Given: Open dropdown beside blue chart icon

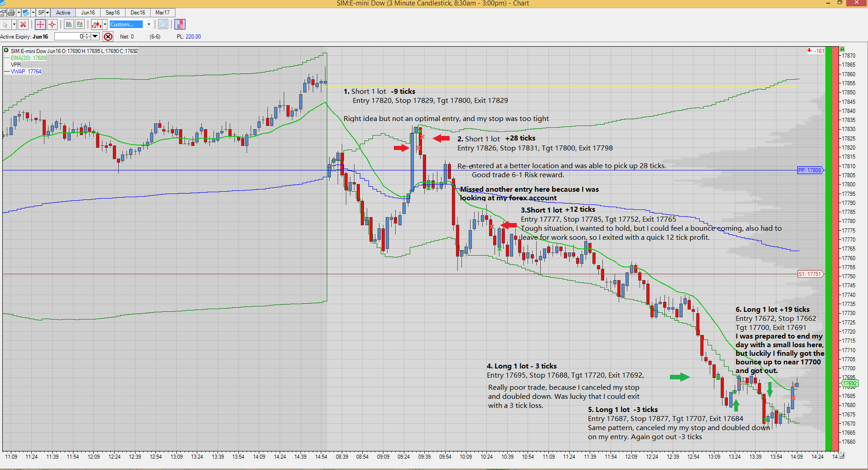Looking at the screenshot, I should (x=33, y=13).
